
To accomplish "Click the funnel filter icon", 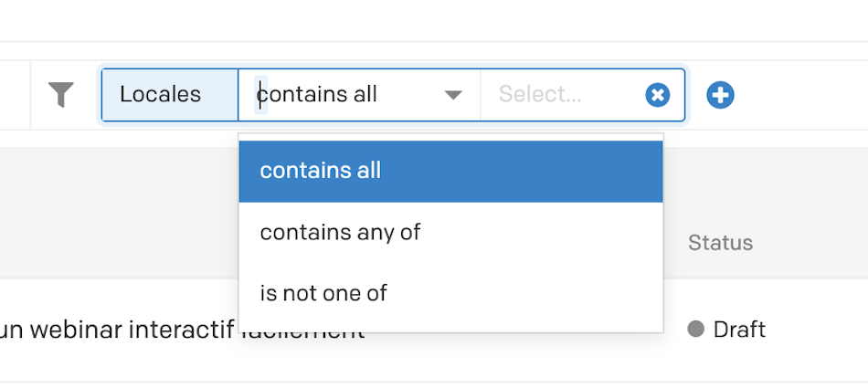I will click(x=61, y=95).
